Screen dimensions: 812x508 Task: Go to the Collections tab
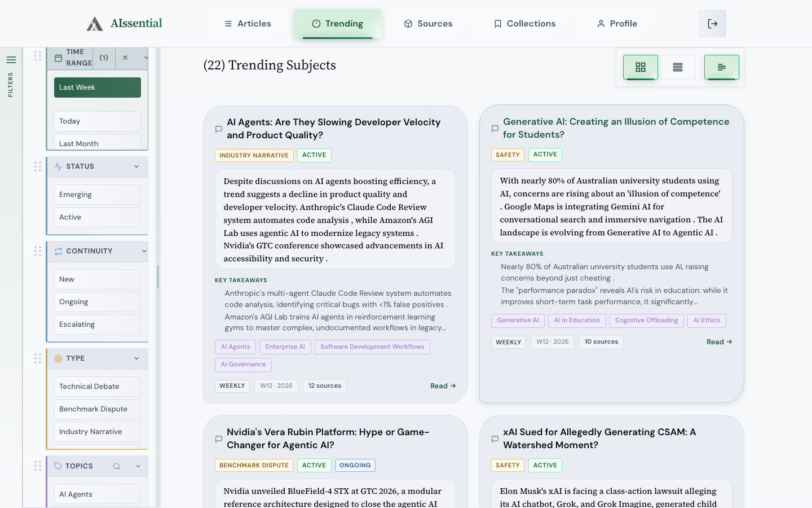tap(524, 24)
